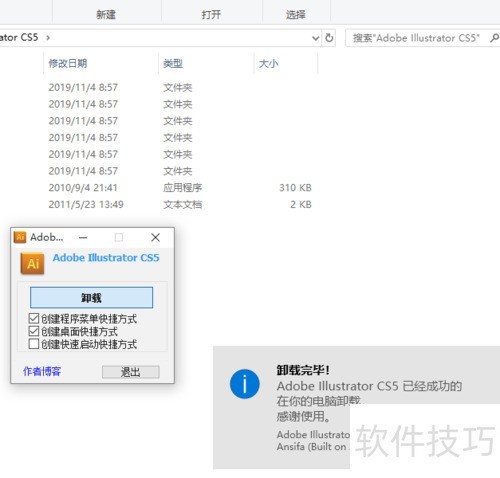
Task: Close the Adobe uninstaller dialog
Action: 155,237
